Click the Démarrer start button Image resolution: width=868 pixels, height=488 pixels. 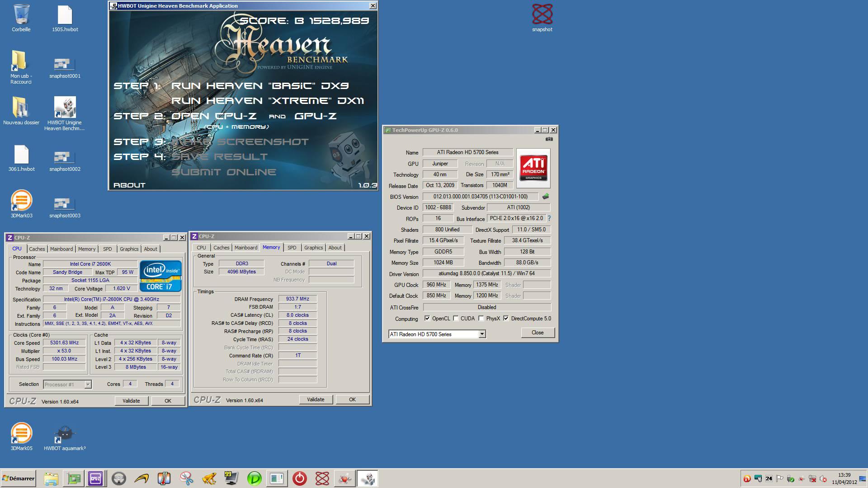click(x=19, y=479)
